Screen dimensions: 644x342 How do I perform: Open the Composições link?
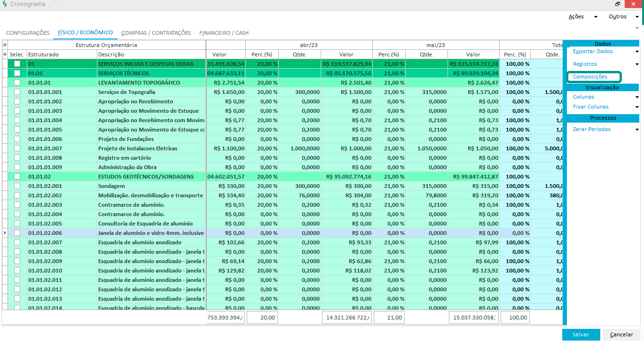click(590, 77)
